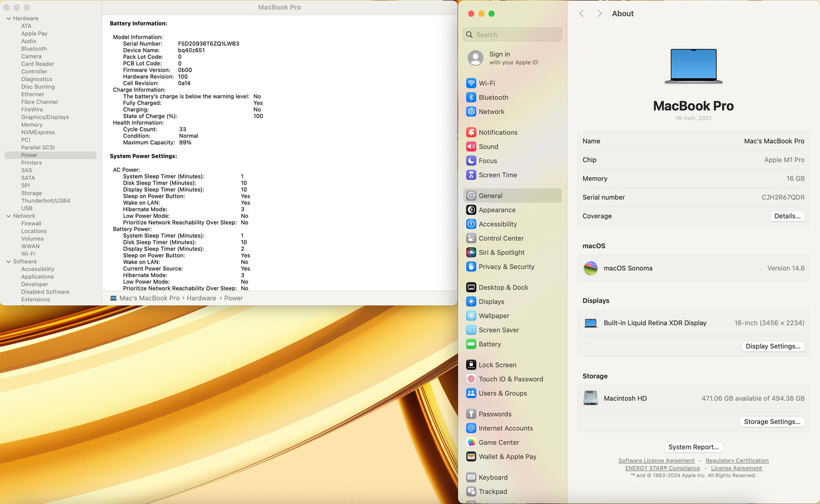Open Control Center icon in sidebar
The width and height of the screenshot is (820, 504).
click(x=471, y=238)
